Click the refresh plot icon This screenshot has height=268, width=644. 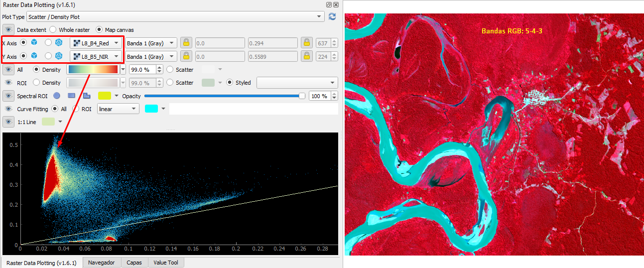[x=332, y=16]
